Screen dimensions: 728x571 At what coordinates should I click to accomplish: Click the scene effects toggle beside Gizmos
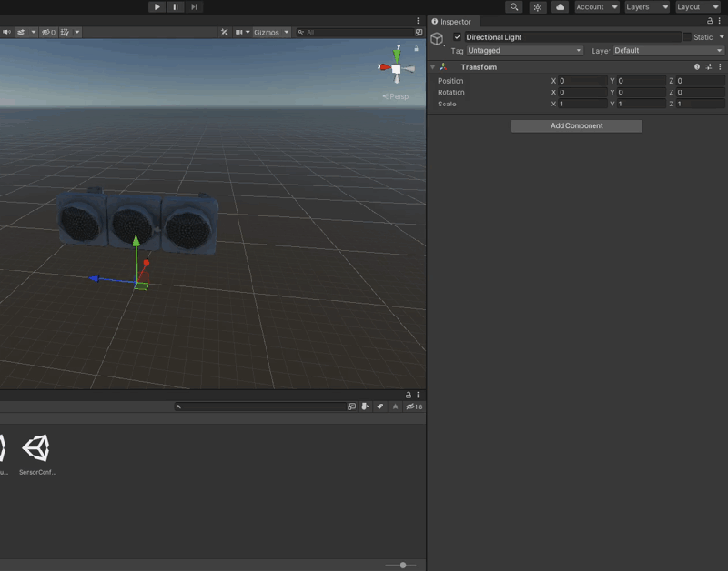(x=21, y=31)
